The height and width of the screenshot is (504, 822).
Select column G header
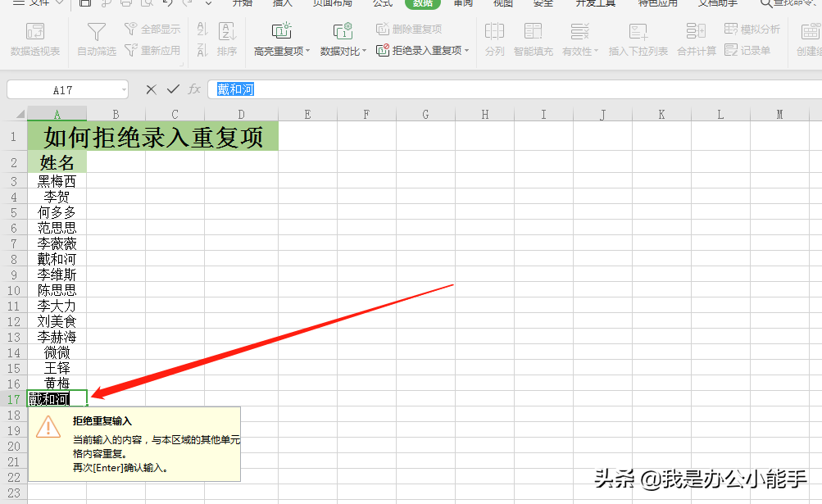point(425,114)
